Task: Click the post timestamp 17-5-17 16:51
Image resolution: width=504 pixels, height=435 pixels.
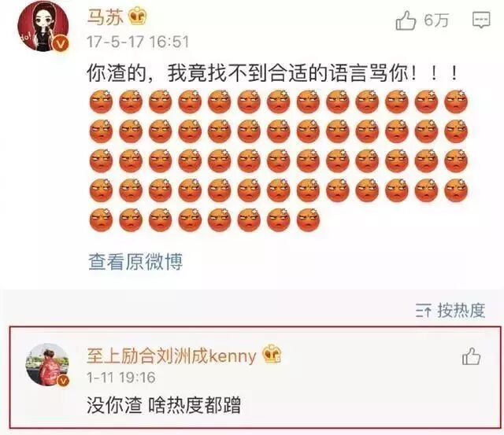Action: point(138,42)
